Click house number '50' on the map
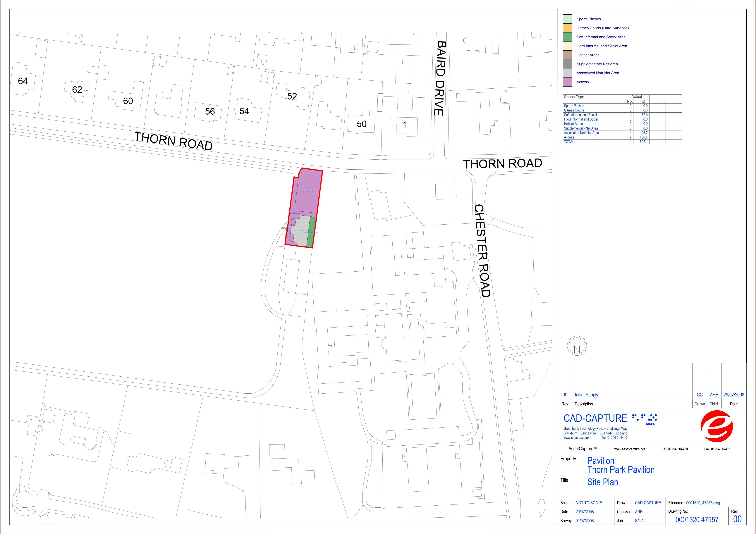The width and height of the screenshot is (756, 534). click(362, 124)
